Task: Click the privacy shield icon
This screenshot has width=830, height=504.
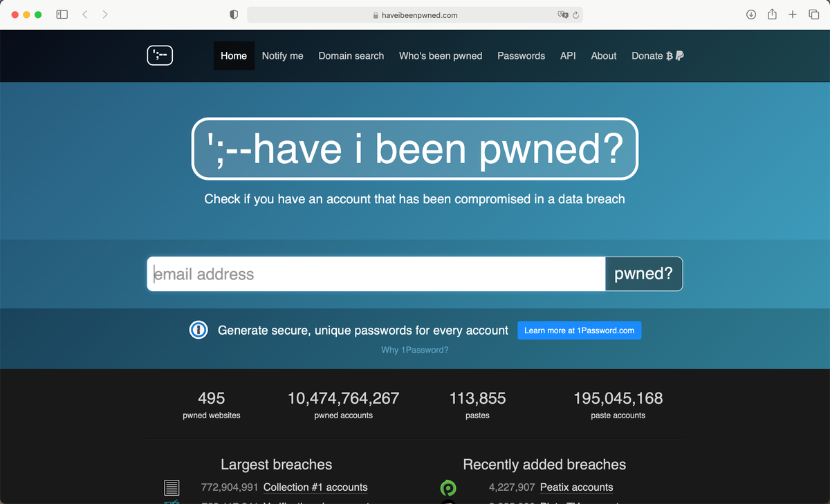Action: (x=234, y=15)
